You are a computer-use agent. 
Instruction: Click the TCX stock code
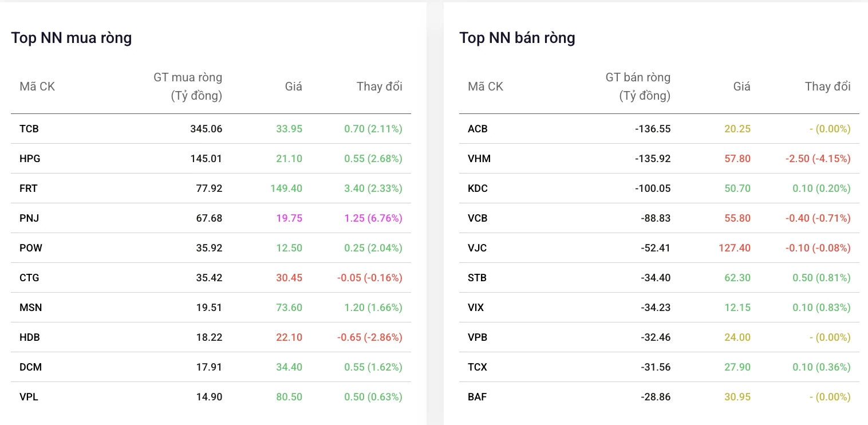pyautogui.click(x=478, y=367)
